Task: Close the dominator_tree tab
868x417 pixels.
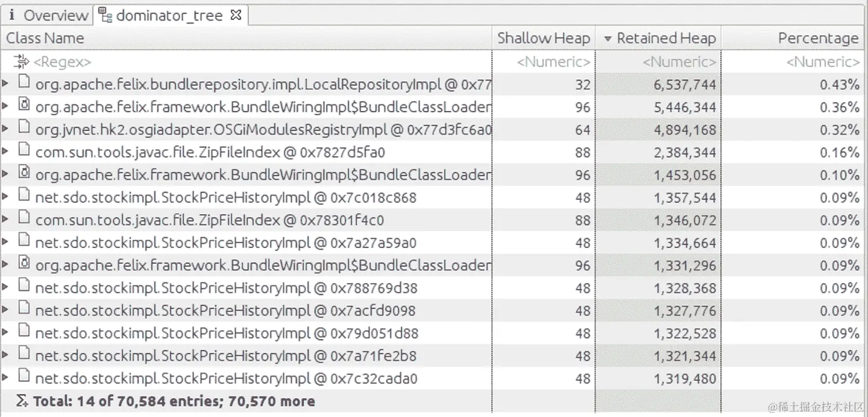Action: point(236,15)
